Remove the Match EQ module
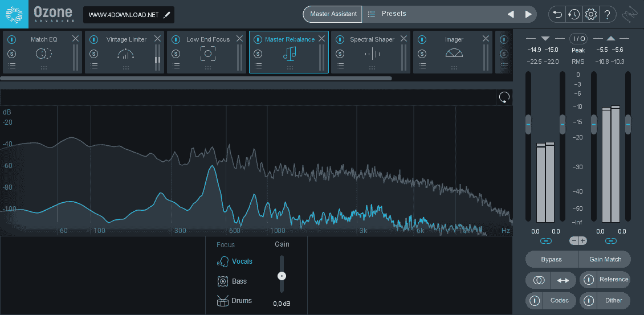The image size is (644, 315). click(x=76, y=39)
